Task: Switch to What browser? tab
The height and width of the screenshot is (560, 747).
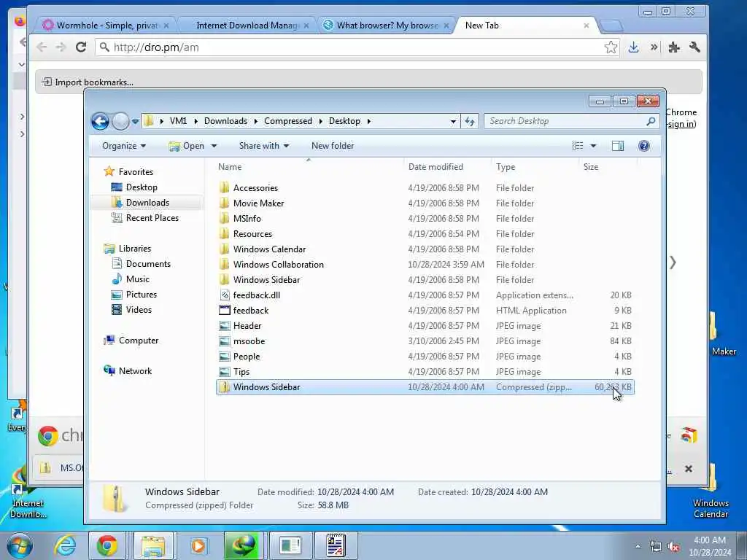Action: pyautogui.click(x=387, y=26)
